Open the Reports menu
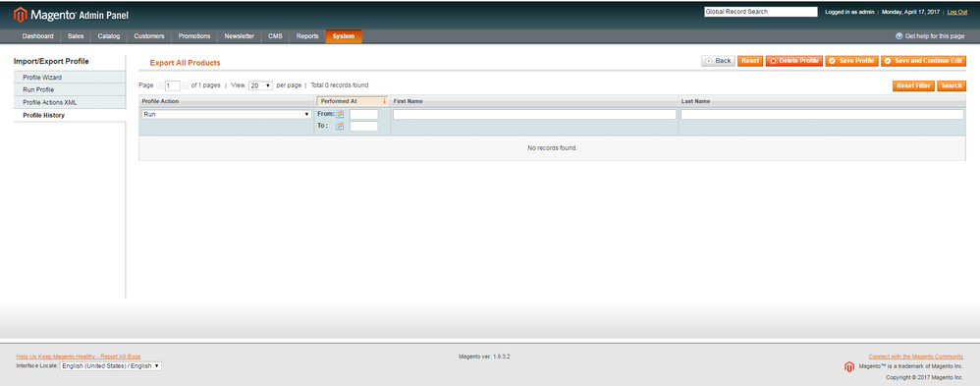The image size is (980, 386). point(307,36)
